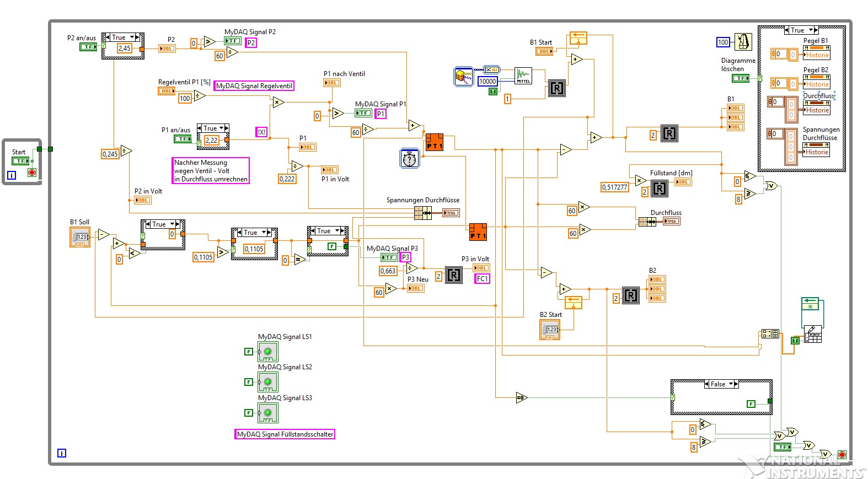Select the MITTEL mean calculation node
The height and width of the screenshot is (479, 868).
523,76
